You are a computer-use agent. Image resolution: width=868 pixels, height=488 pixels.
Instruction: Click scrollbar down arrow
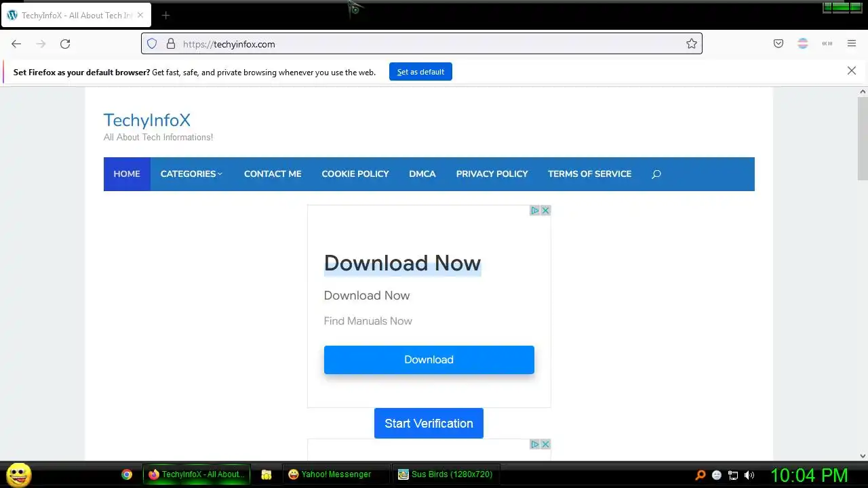coord(863,456)
